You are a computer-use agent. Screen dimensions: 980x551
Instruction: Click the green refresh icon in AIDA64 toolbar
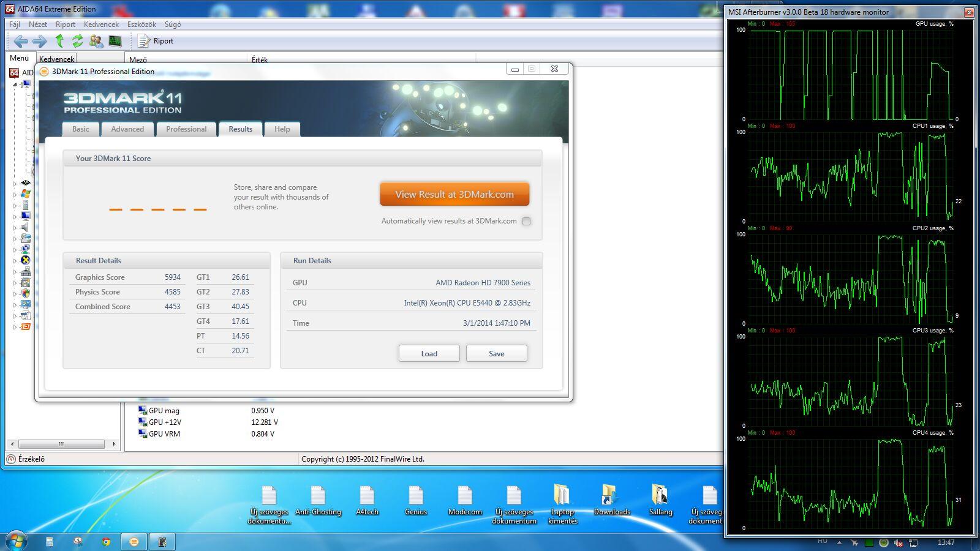(77, 41)
